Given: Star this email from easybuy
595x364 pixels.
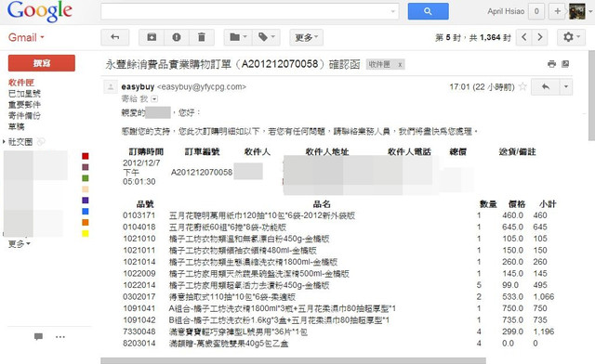Looking at the screenshot, I should 522,87.
